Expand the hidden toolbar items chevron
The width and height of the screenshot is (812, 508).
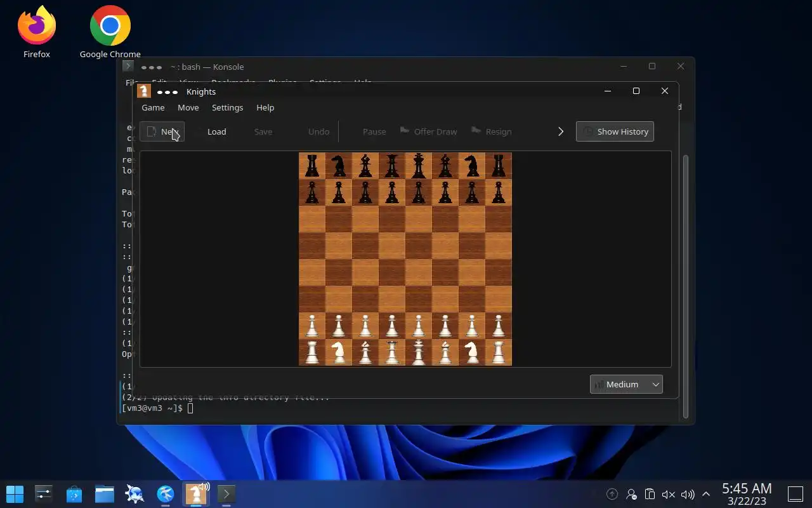561,131
